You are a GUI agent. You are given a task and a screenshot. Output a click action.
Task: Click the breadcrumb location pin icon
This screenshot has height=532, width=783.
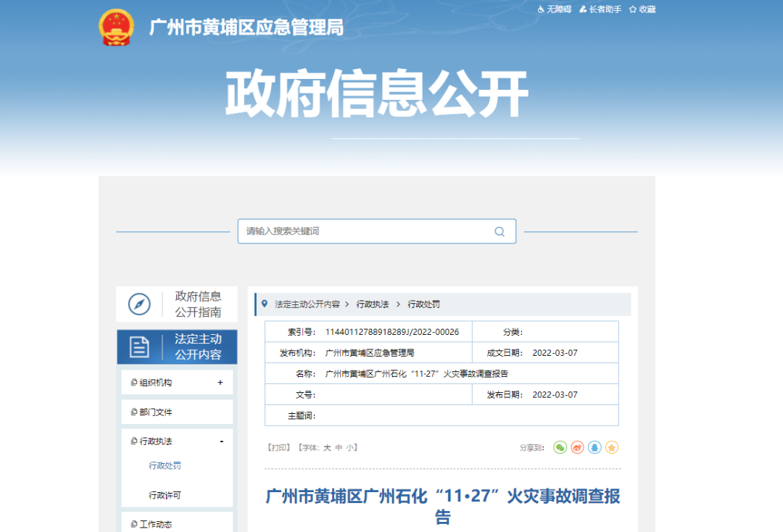[265, 304]
